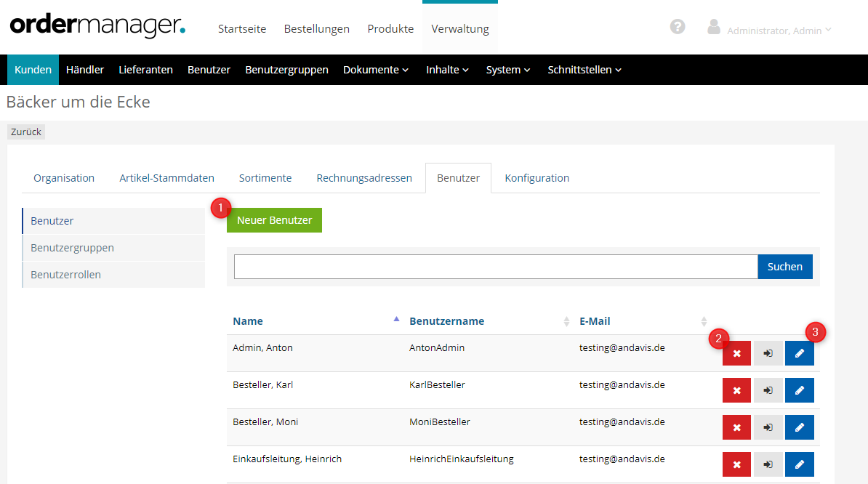Log in as Karl Besteller
868x484 pixels.
coord(768,390)
